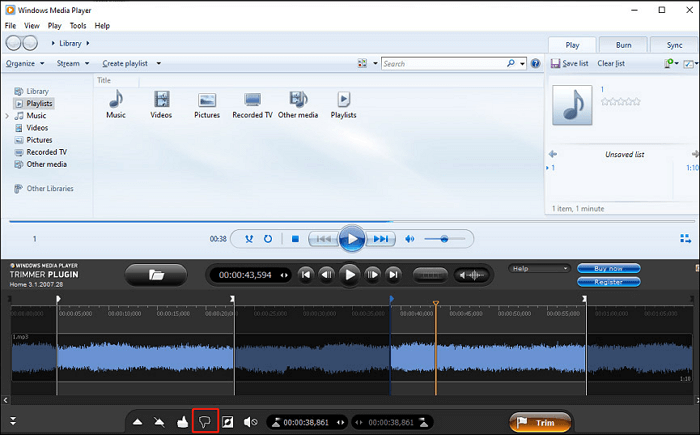The image size is (700, 435).
Task: Expand the Music tree node
Action: [7, 116]
